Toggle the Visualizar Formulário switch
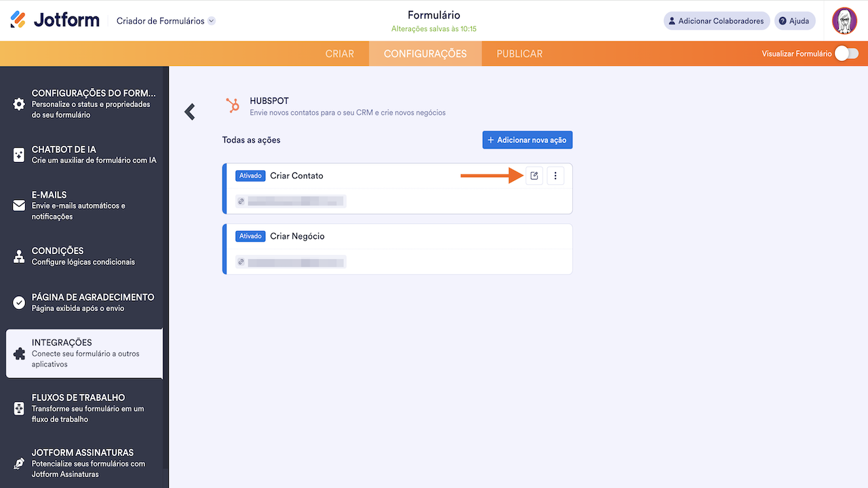Viewport: 868px width, 488px height. click(846, 54)
